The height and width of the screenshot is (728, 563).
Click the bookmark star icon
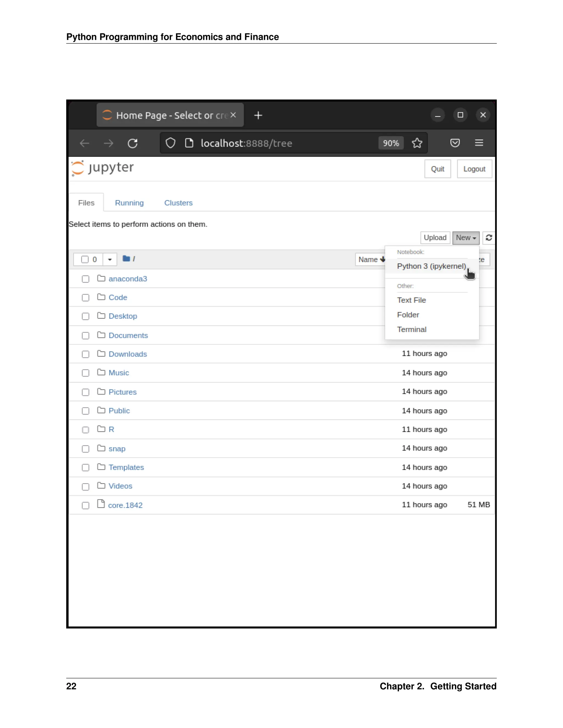417,143
